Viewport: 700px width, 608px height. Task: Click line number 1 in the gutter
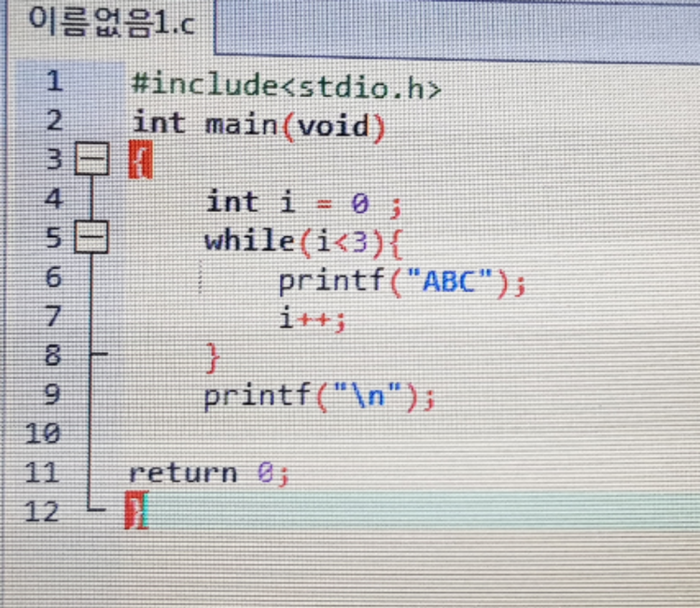53,82
